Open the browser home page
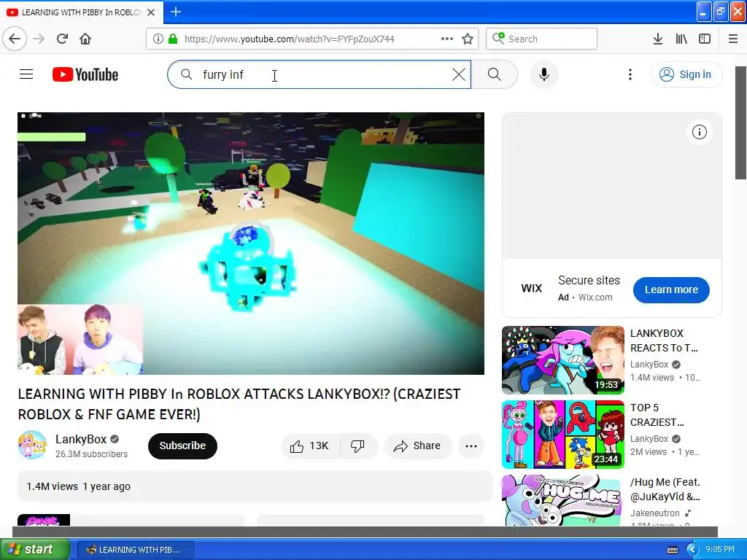The width and height of the screenshot is (747, 560). 85,39
